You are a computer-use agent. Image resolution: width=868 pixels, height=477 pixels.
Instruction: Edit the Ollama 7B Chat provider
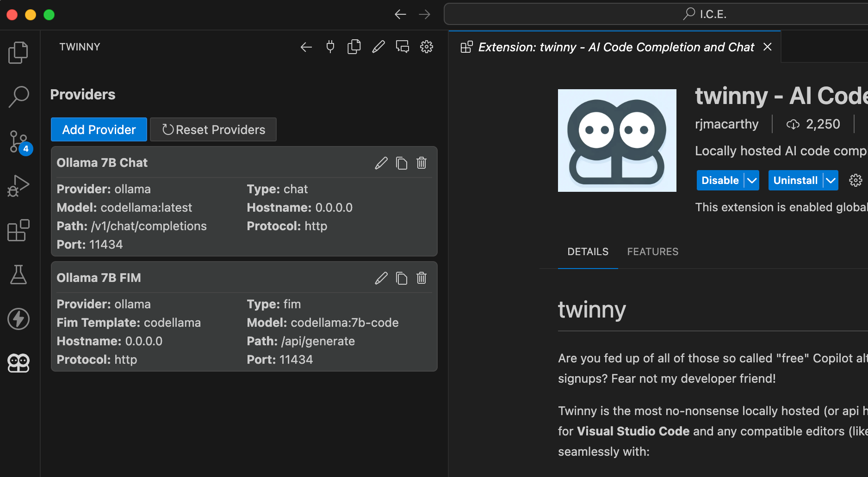point(381,163)
